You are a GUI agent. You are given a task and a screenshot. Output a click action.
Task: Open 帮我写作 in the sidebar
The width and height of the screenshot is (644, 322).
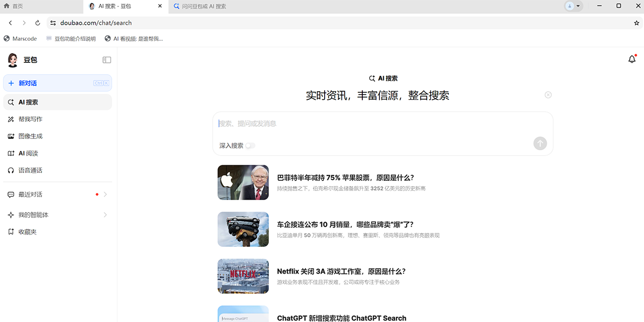coord(57,119)
